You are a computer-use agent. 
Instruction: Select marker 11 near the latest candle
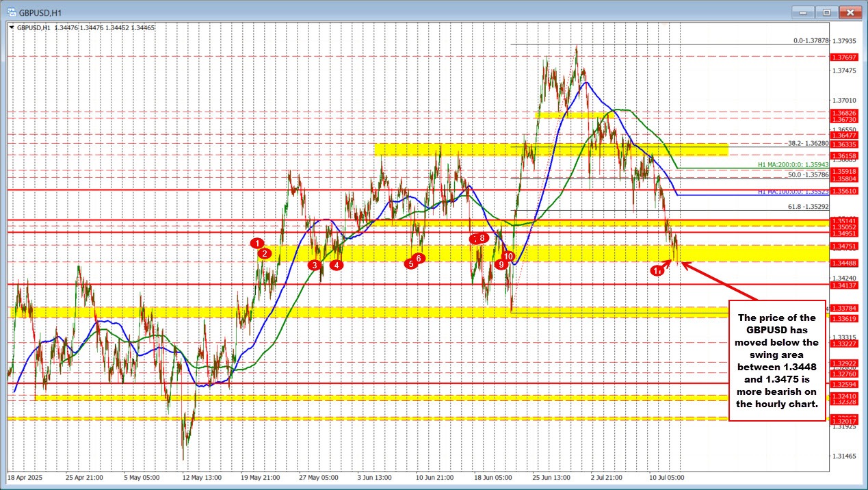pyautogui.click(x=658, y=270)
